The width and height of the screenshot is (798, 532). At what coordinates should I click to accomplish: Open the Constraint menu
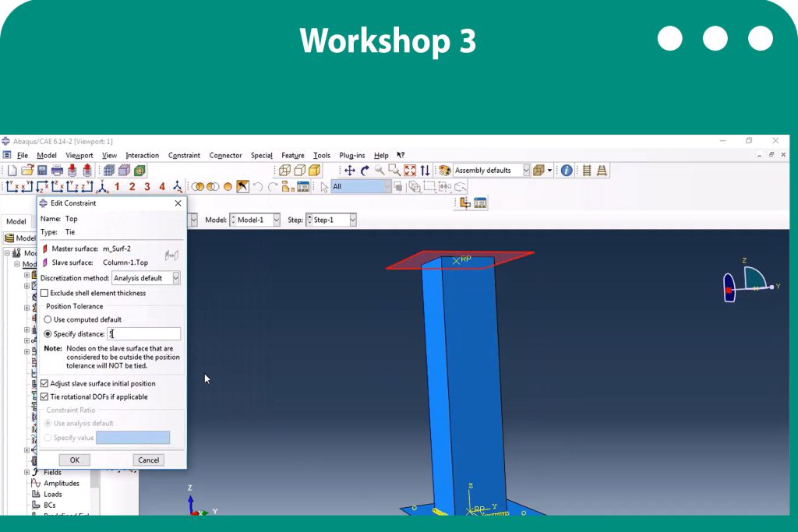click(x=184, y=155)
